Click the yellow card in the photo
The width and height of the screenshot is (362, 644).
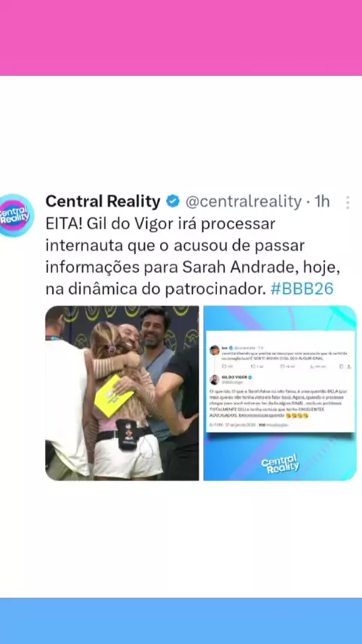[113, 395]
